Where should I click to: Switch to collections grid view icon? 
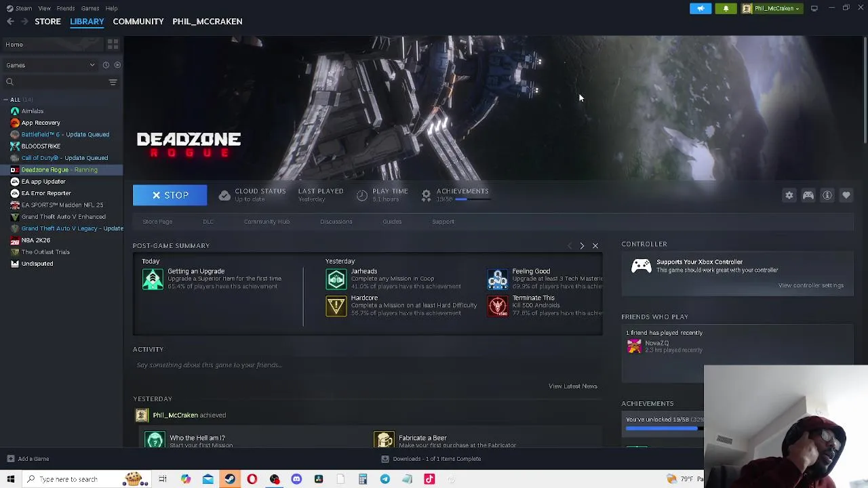point(113,45)
